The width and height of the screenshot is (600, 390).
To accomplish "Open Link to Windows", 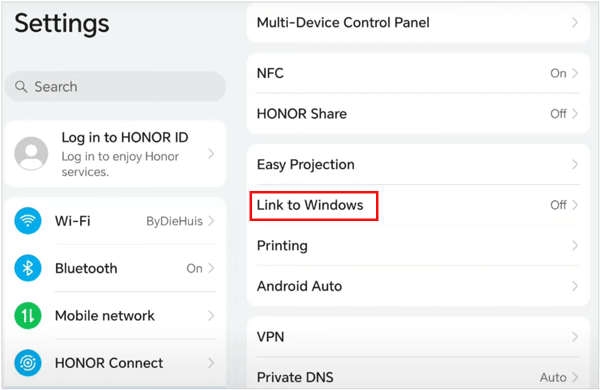I will pos(418,205).
